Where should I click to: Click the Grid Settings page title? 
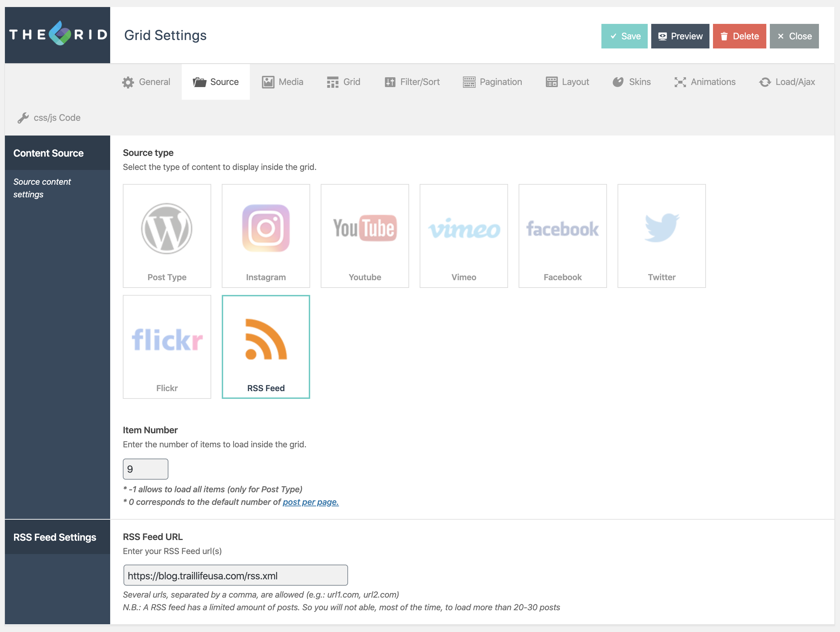[x=165, y=35]
